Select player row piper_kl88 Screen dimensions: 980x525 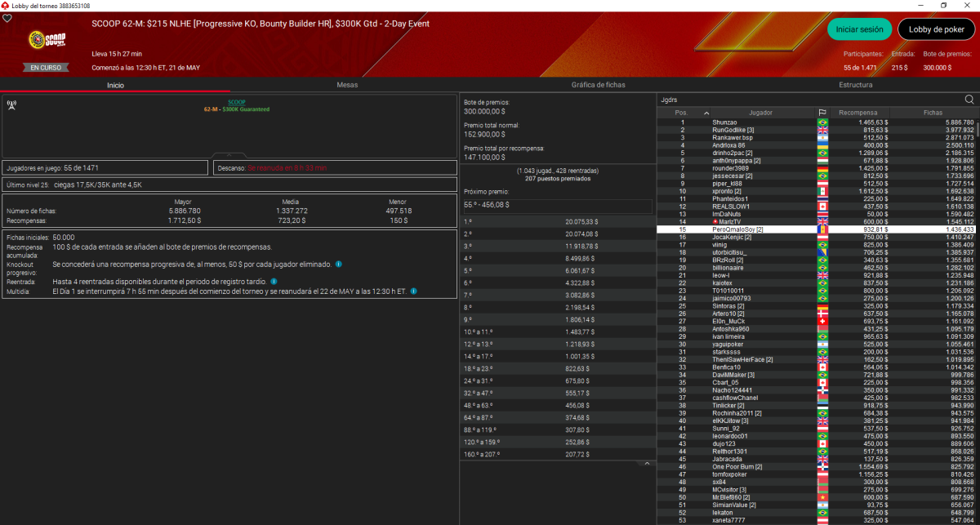(816, 184)
